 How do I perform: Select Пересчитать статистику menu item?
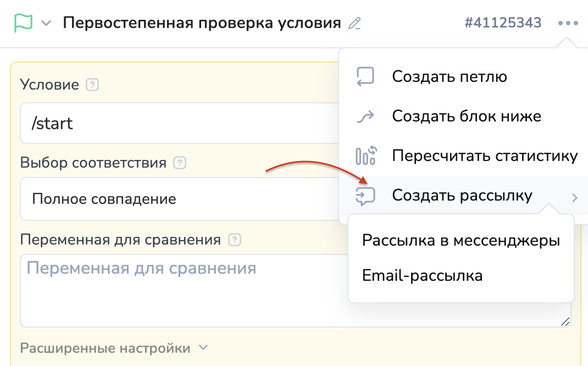coord(484,156)
